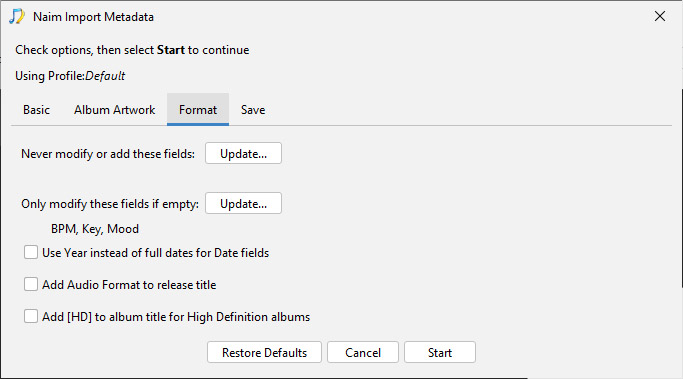Toggle Add Audio Format to release title
The width and height of the screenshot is (683, 379).
point(31,284)
